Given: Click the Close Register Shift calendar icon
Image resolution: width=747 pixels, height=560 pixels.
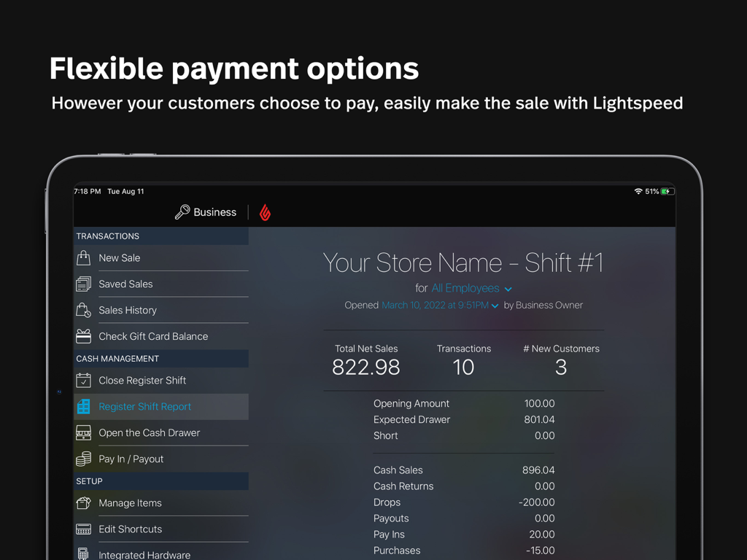Looking at the screenshot, I should coord(84,381).
